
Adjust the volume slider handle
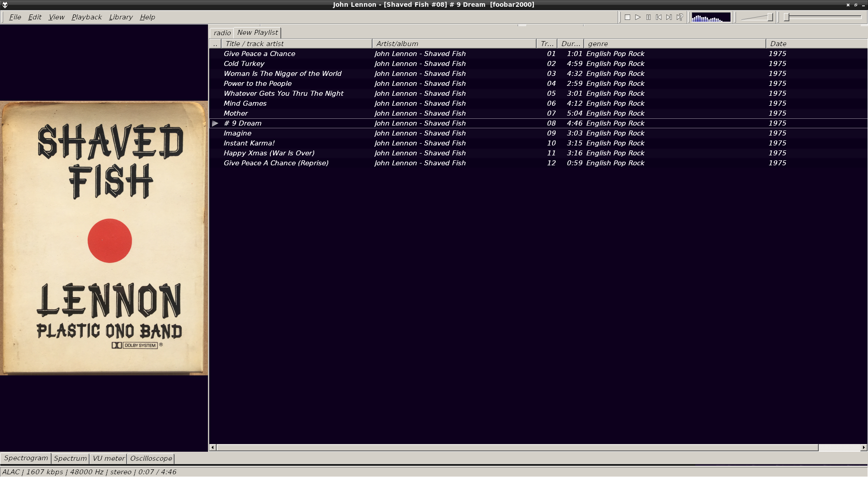(770, 17)
